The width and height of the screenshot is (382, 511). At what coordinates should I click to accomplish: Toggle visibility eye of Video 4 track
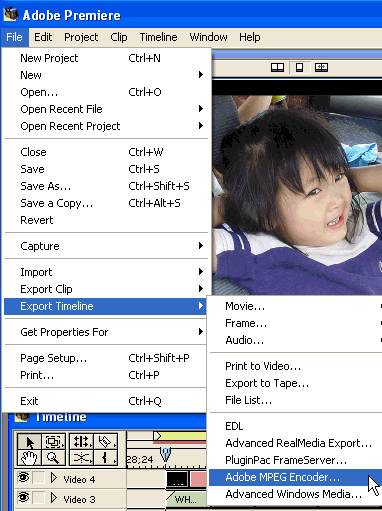tap(23, 478)
